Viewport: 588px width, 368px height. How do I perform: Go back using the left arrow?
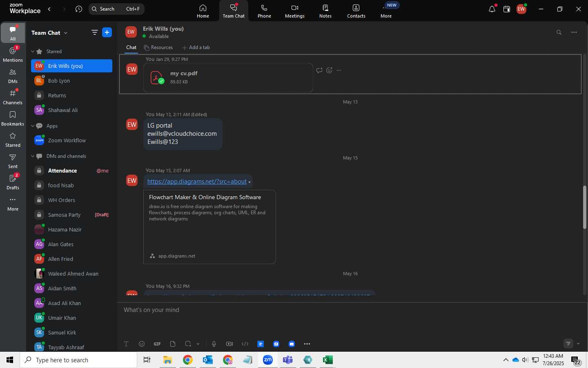(x=49, y=9)
